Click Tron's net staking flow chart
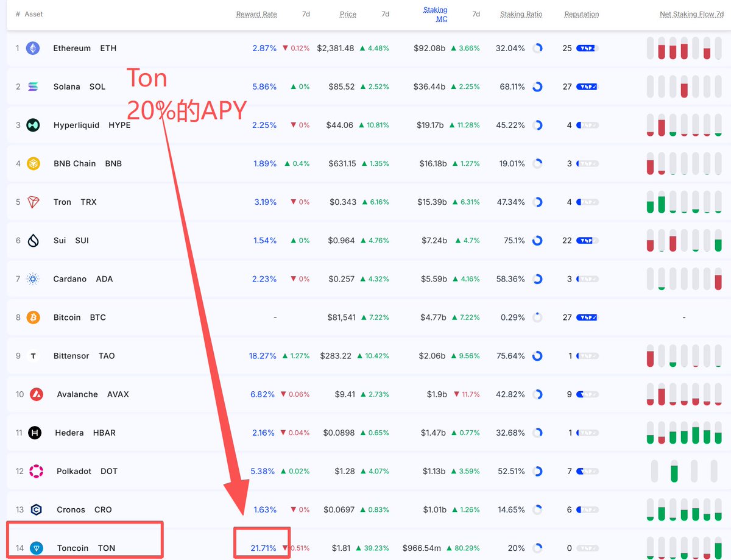The width and height of the screenshot is (731, 560). pos(684,202)
